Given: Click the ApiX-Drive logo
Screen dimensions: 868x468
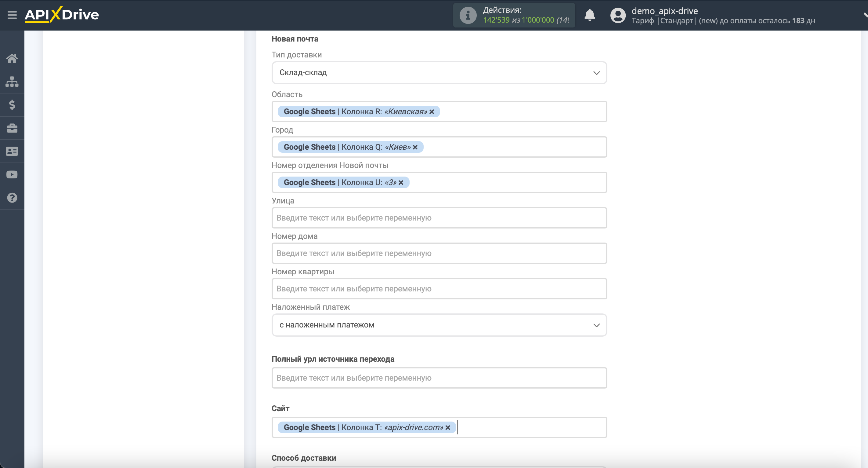Looking at the screenshot, I should coord(62,14).
